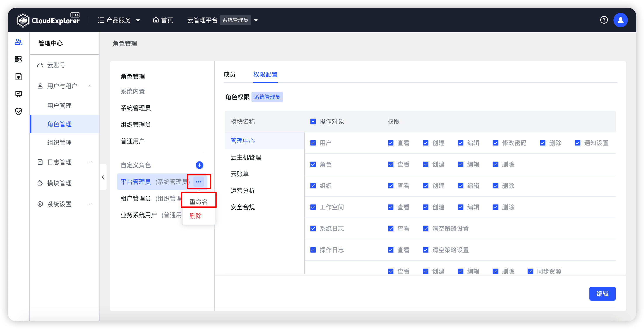Toggle the 工作空间 object checkbox
Screen dimensions: 644x329
313,207
